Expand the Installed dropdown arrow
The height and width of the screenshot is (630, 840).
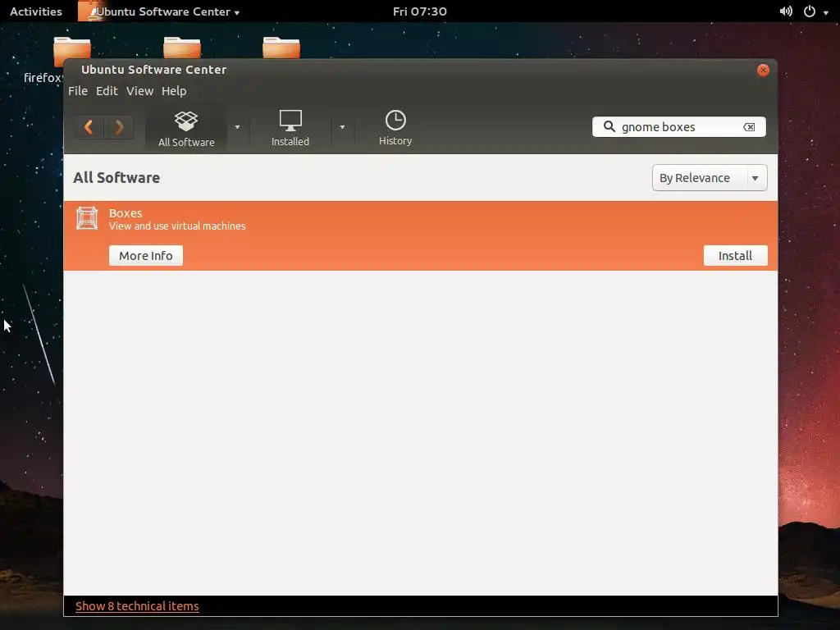(342, 127)
